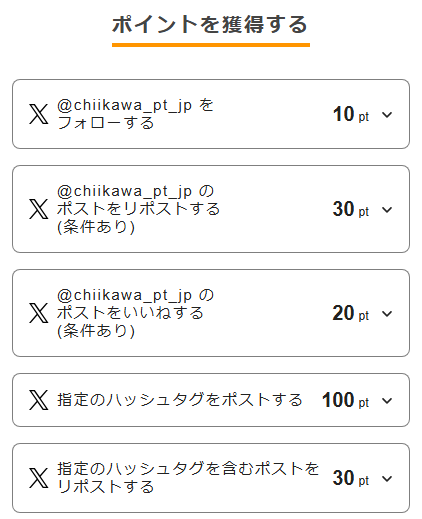Open the ポストをリポストする task text

pyautogui.click(x=138, y=209)
